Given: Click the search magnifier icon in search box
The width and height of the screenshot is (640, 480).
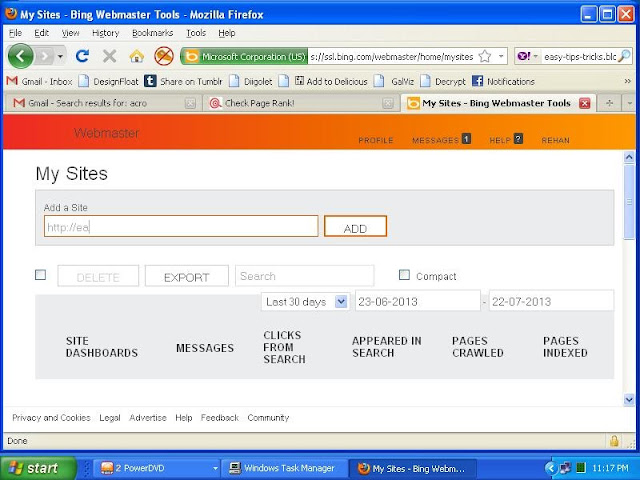Looking at the screenshot, I should click(x=624, y=56).
